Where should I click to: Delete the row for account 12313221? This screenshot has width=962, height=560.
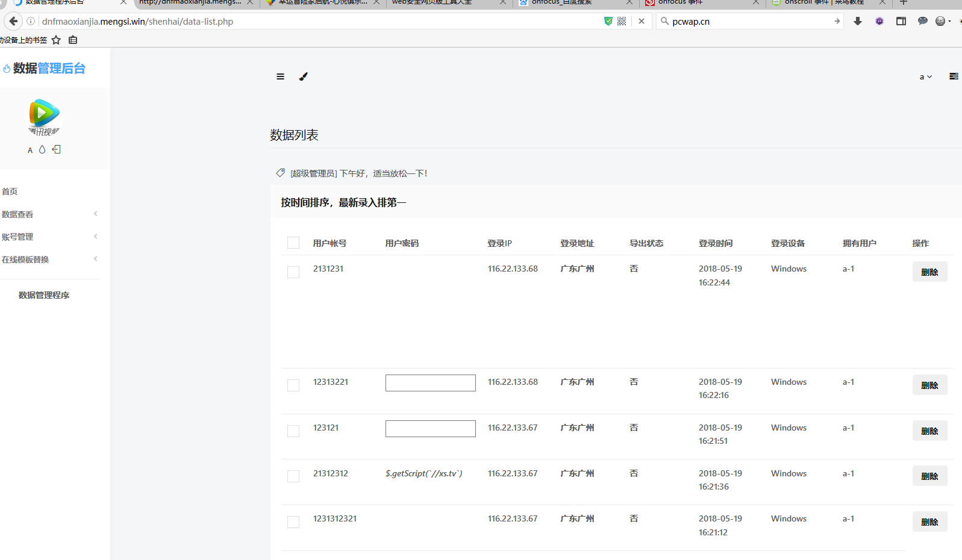929,385
